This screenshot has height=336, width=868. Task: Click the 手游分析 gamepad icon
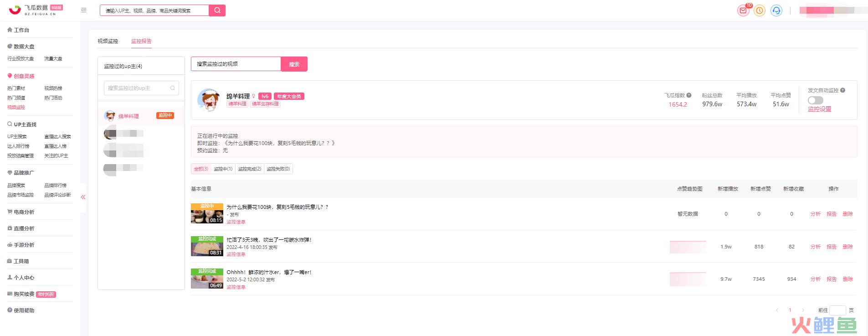[x=10, y=244]
